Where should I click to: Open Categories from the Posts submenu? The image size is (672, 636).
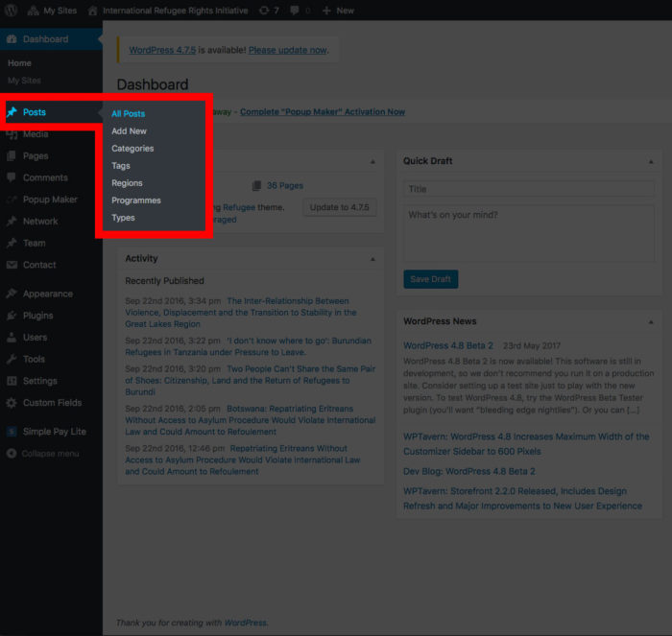tap(132, 148)
